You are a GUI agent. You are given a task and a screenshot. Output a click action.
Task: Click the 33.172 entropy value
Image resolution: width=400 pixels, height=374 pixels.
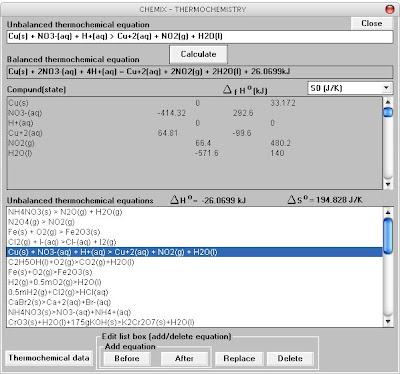coord(283,103)
